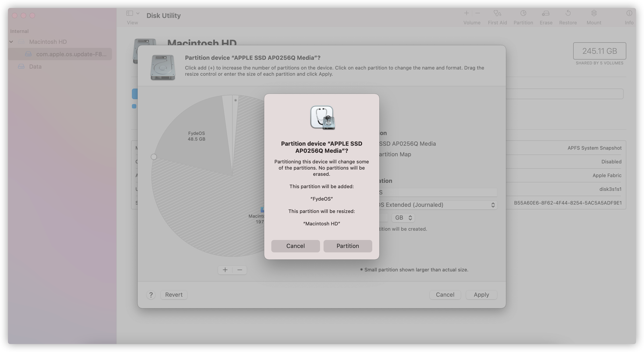Select Macintosh HD in the sidebar
Image resolution: width=644 pixels, height=352 pixels.
click(x=48, y=42)
